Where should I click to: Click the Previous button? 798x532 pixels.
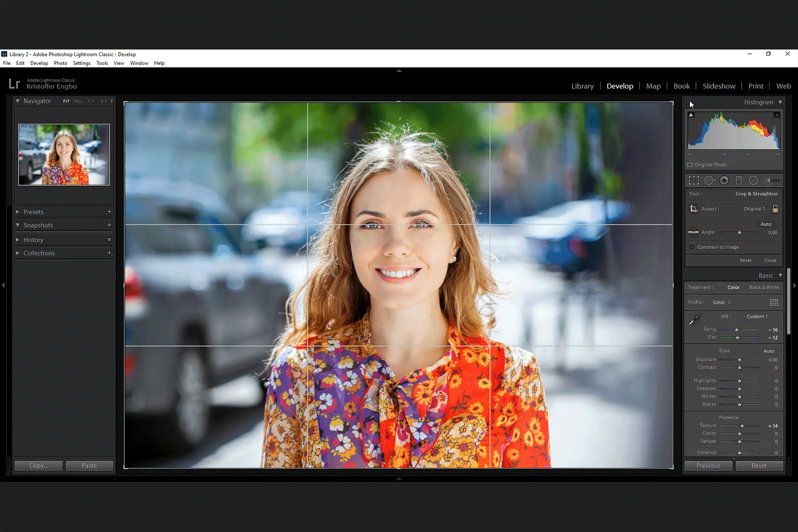tap(708, 465)
